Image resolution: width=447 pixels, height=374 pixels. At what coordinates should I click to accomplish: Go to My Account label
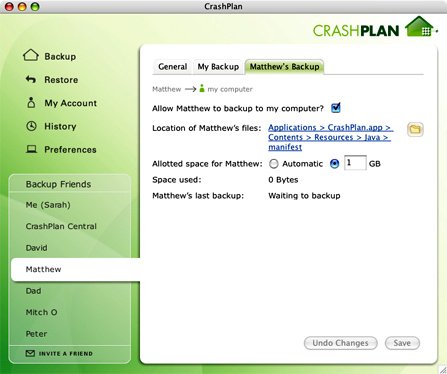tap(71, 103)
